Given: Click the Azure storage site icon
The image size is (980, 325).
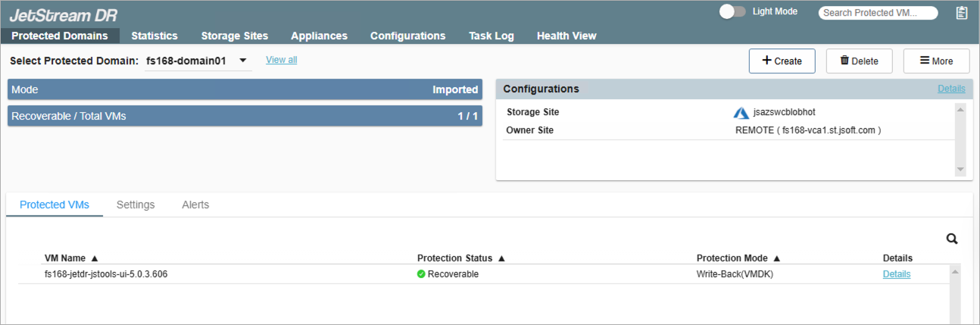Looking at the screenshot, I should coord(741,112).
